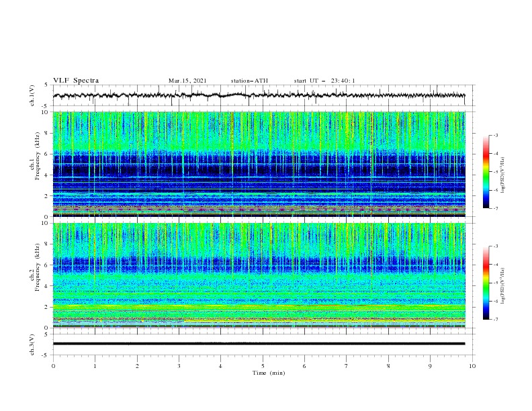Click the upper color bar "log(PSD)(V²/Hz)" label

coord(503,175)
